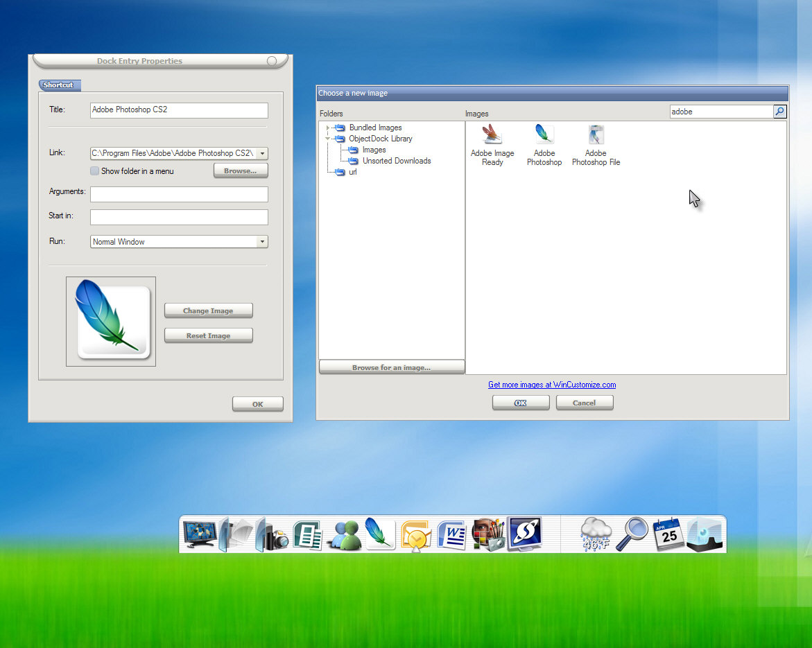This screenshot has width=812, height=648.
Task: Click the url folder icon in tree
Action: pos(340,172)
